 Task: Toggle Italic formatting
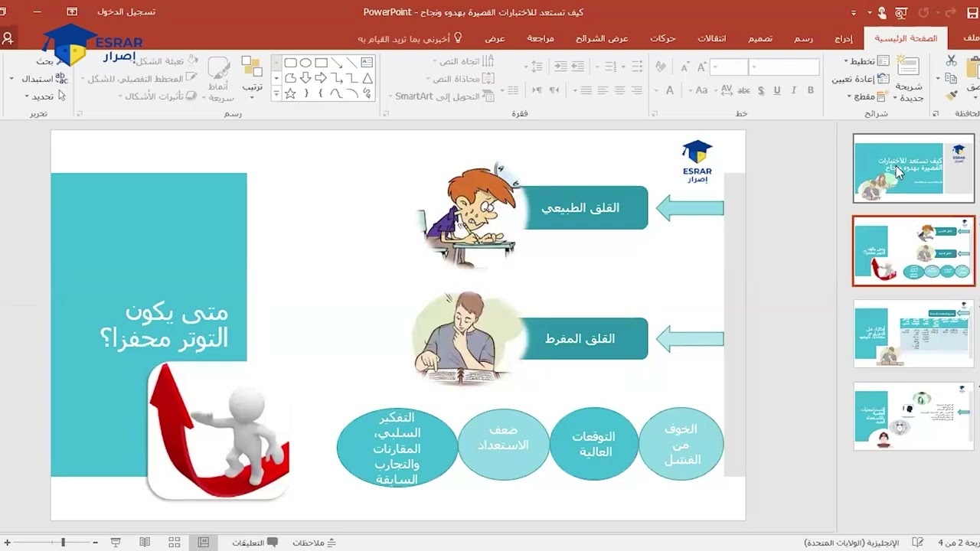click(794, 90)
